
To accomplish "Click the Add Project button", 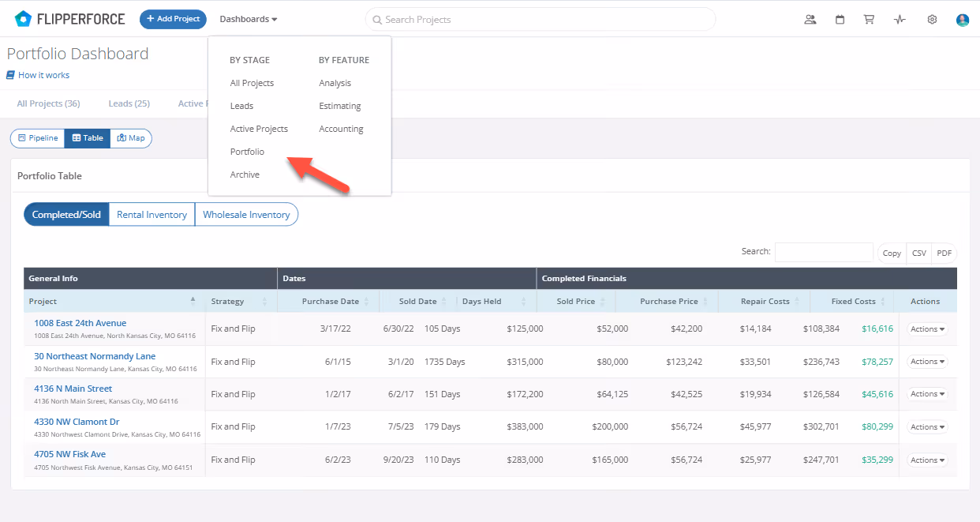I will tap(173, 19).
